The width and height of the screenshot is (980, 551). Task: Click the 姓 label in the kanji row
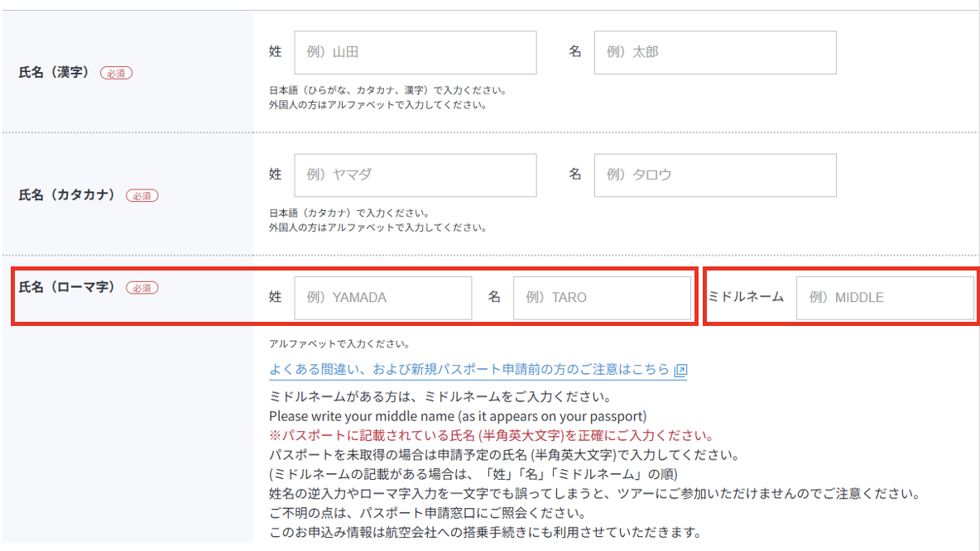click(x=276, y=51)
